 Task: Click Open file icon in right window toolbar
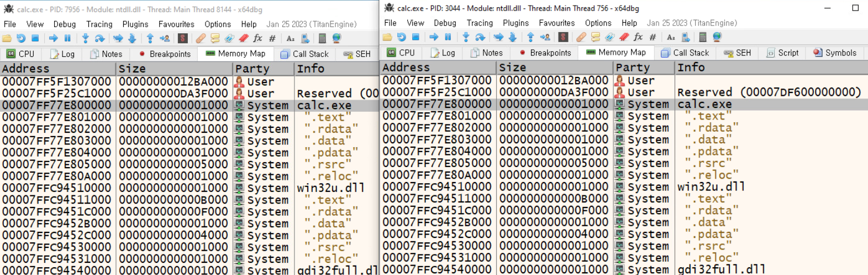click(x=387, y=37)
